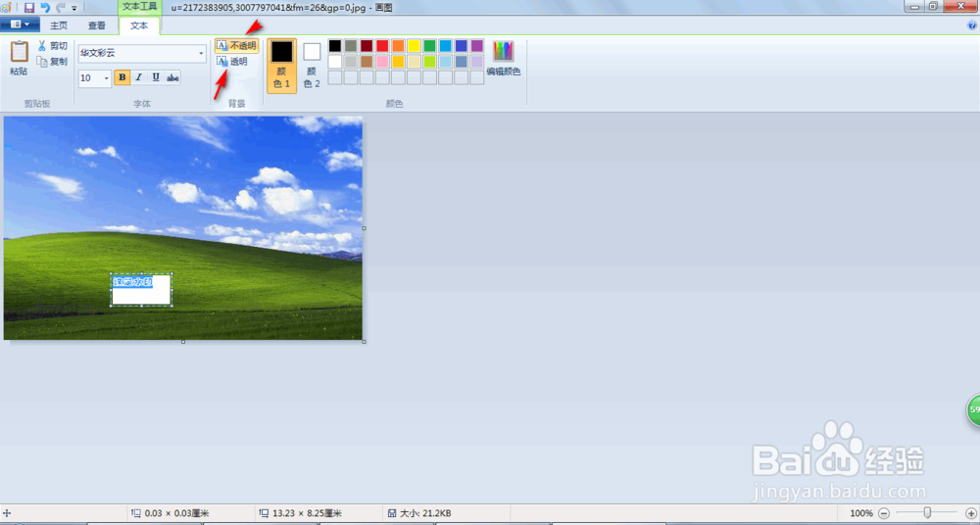Toggle italic formatting

[139, 77]
